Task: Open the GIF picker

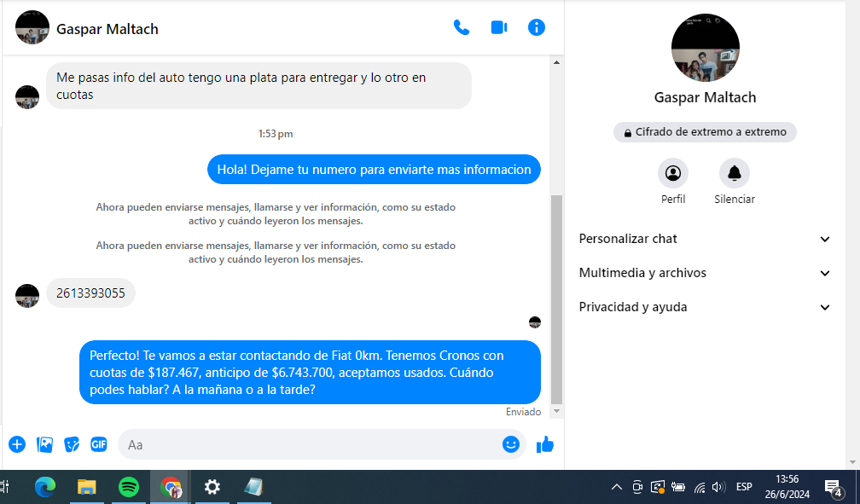Action: 99,444
